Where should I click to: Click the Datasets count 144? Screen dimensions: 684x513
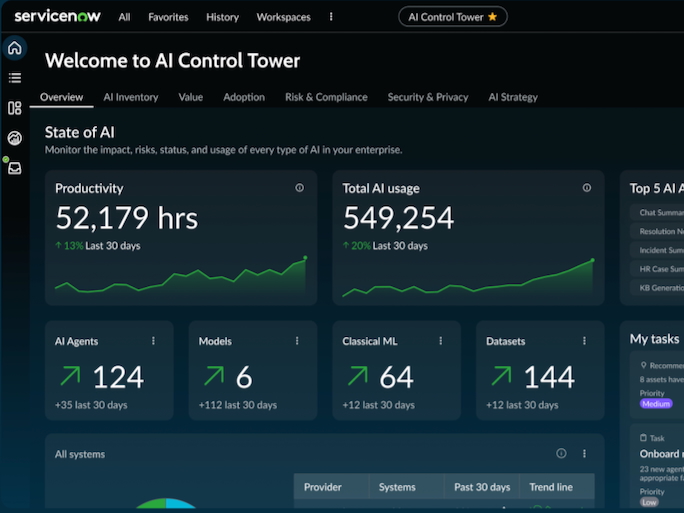coord(549,376)
